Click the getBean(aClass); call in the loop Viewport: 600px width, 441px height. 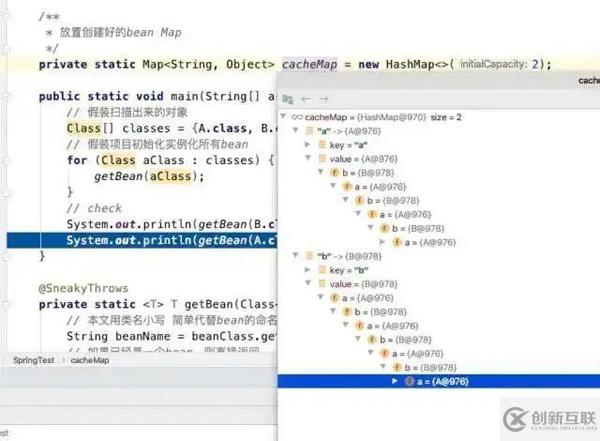pos(149,176)
